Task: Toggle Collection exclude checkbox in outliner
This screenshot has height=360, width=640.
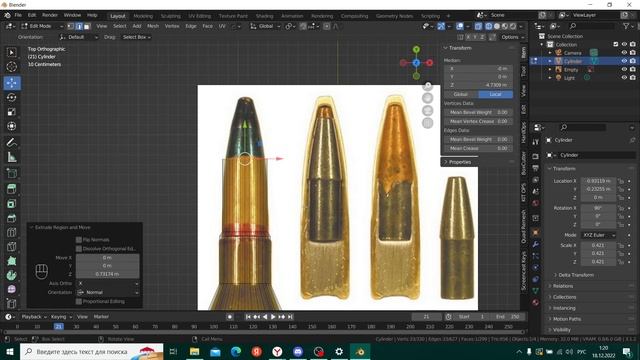Action: [x=616, y=44]
